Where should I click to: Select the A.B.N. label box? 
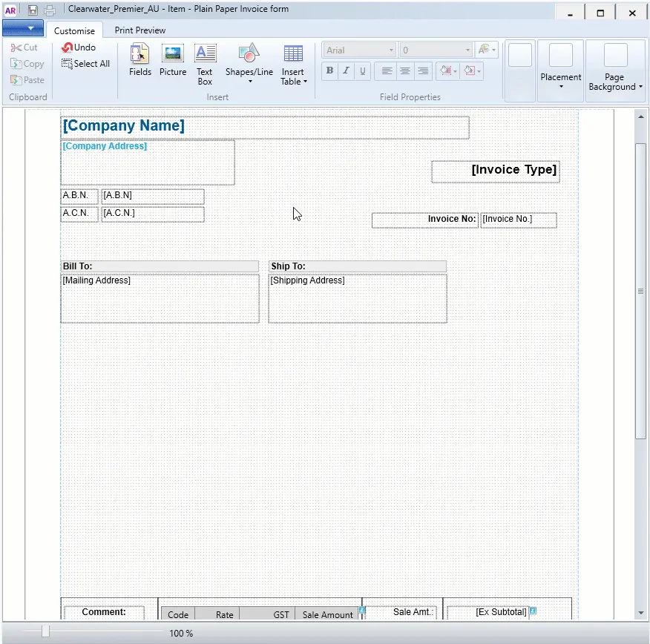(79, 197)
